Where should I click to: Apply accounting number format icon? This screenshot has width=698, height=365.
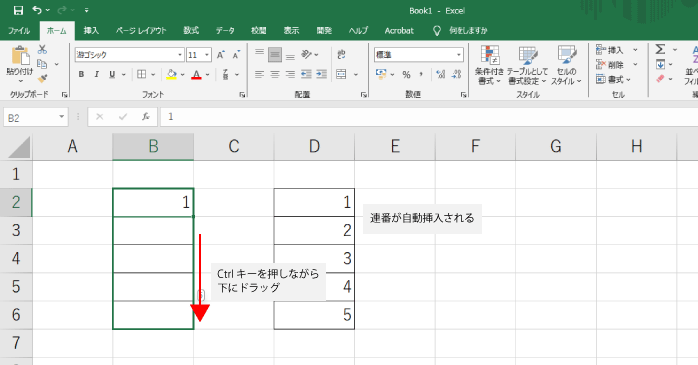point(381,74)
